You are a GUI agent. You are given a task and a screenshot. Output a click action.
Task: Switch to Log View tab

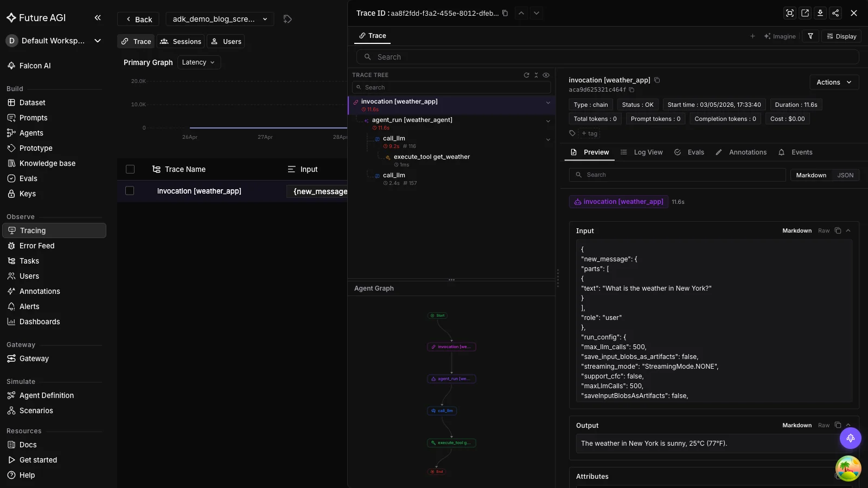click(x=642, y=152)
